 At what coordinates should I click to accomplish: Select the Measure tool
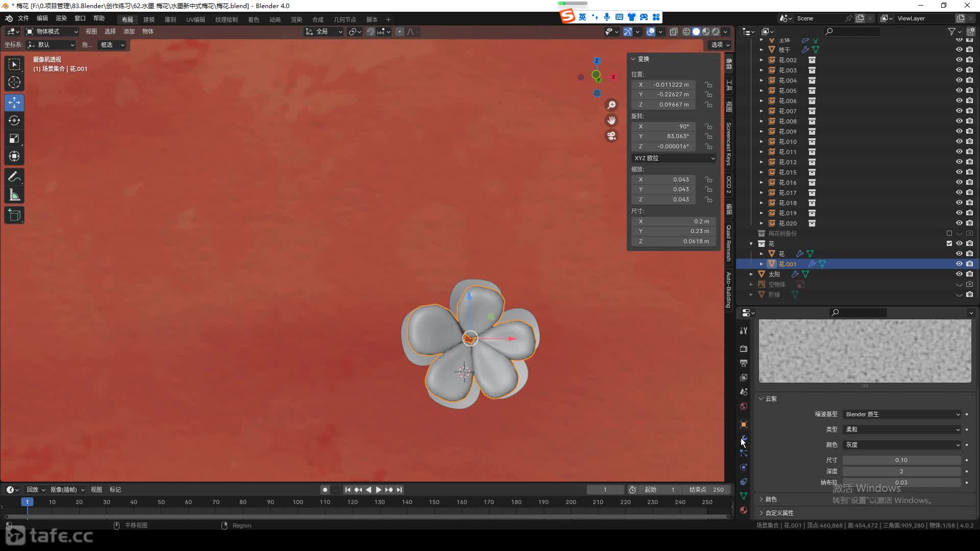[x=14, y=195]
